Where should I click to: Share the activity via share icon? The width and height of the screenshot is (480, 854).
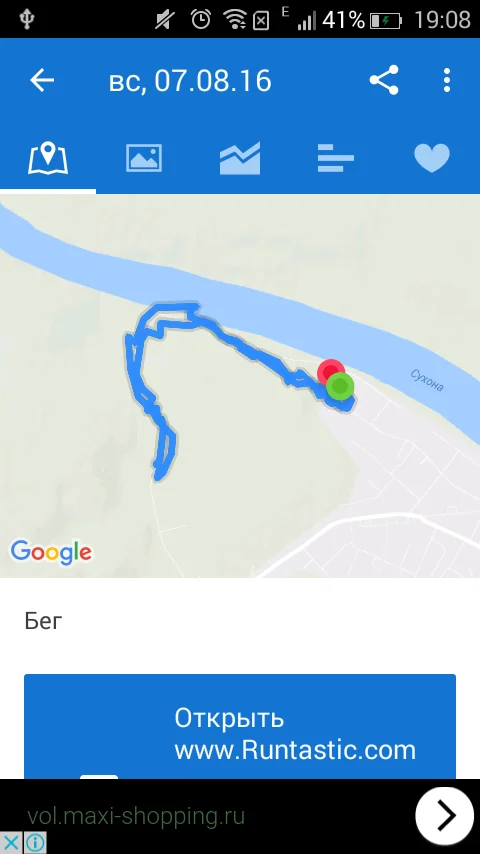(x=384, y=81)
